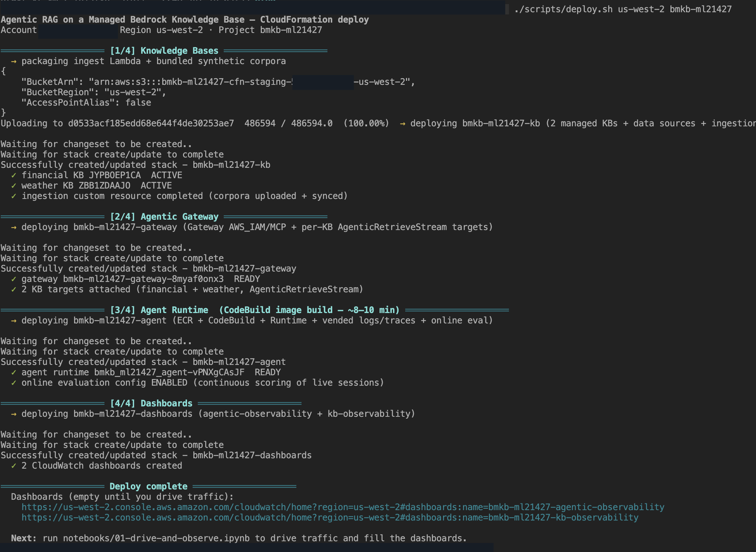Click the 'online evaluation config ENABLED' line

pyautogui.click(x=197, y=383)
